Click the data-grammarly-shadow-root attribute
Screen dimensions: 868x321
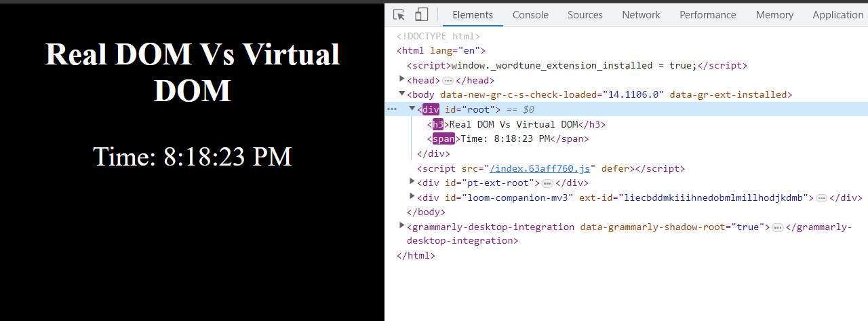[673, 227]
